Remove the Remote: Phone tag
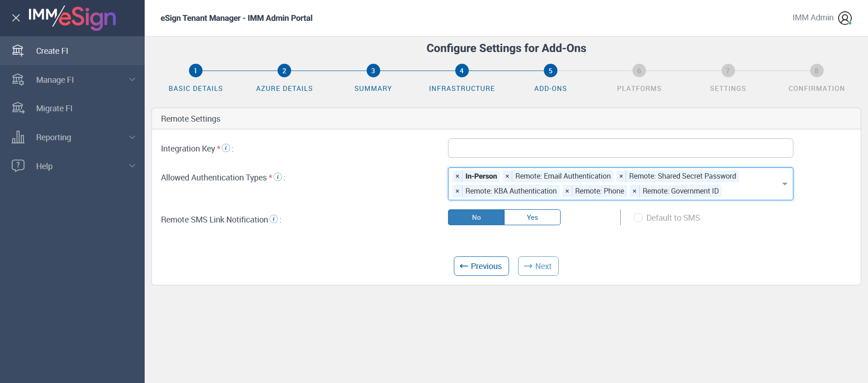Viewport: 868px width, 383px height. tap(567, 191)
